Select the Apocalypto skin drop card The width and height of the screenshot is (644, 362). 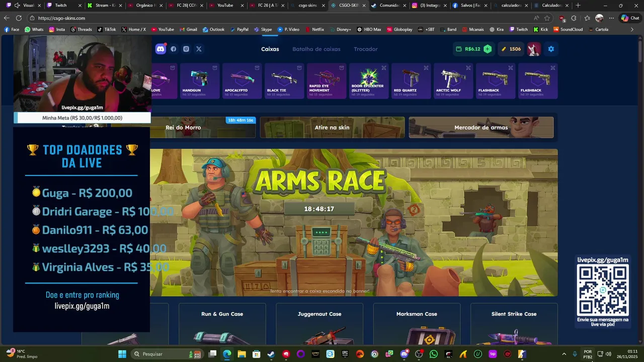click(242, 81)
